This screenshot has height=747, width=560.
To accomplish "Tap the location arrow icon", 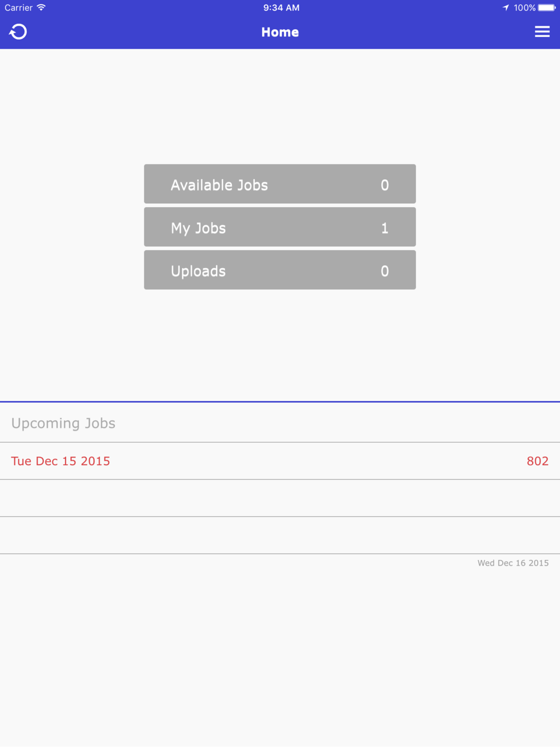I will 506,8.
